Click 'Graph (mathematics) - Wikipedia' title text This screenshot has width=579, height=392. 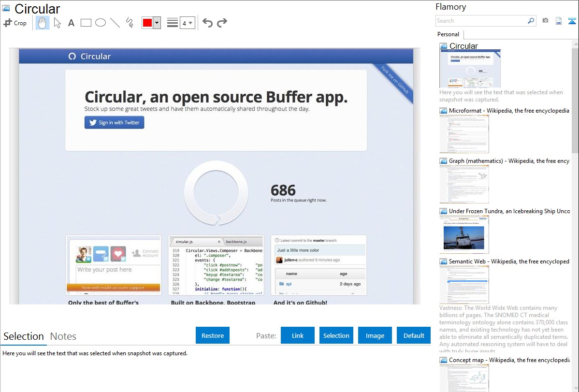tap(509, 161)
